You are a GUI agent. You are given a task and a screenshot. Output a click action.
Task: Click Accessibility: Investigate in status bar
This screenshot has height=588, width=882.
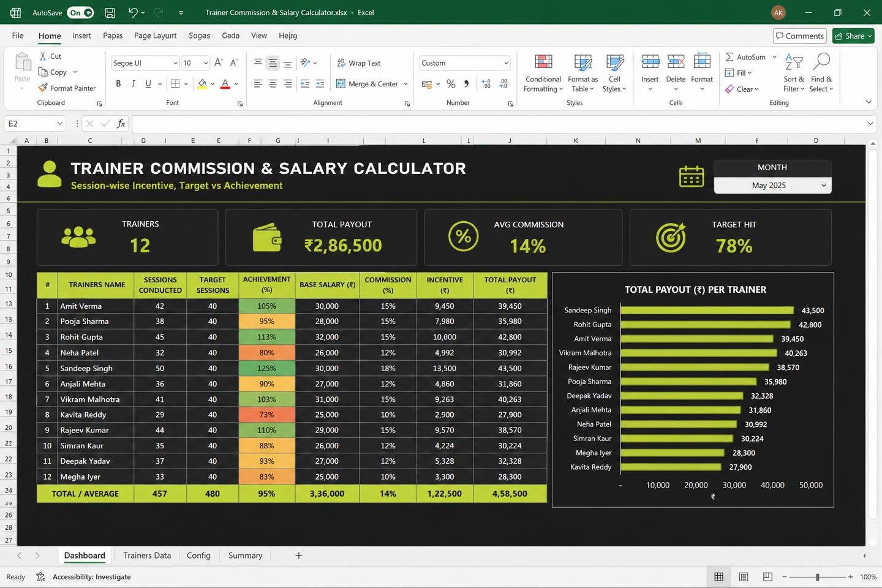[x=91, y=577]
